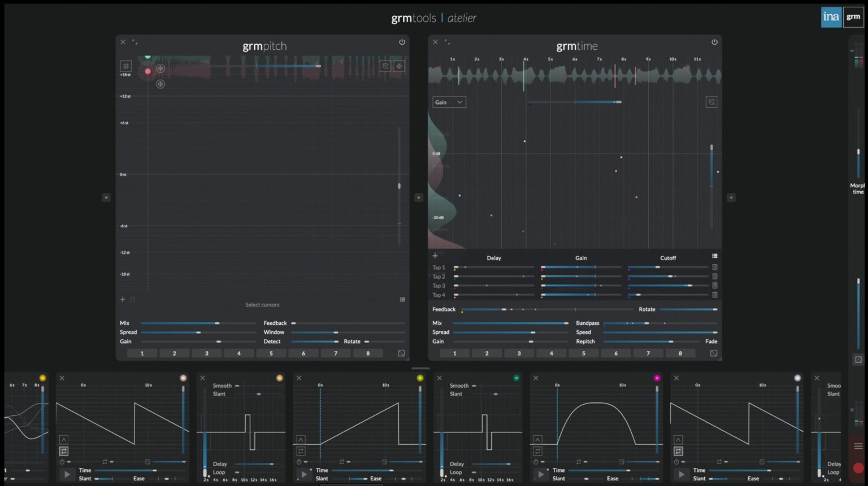This screenshot has width=868, height=486.
Task: Collapse grmtime with its resize arrows icon
Action: coord(447,42)
